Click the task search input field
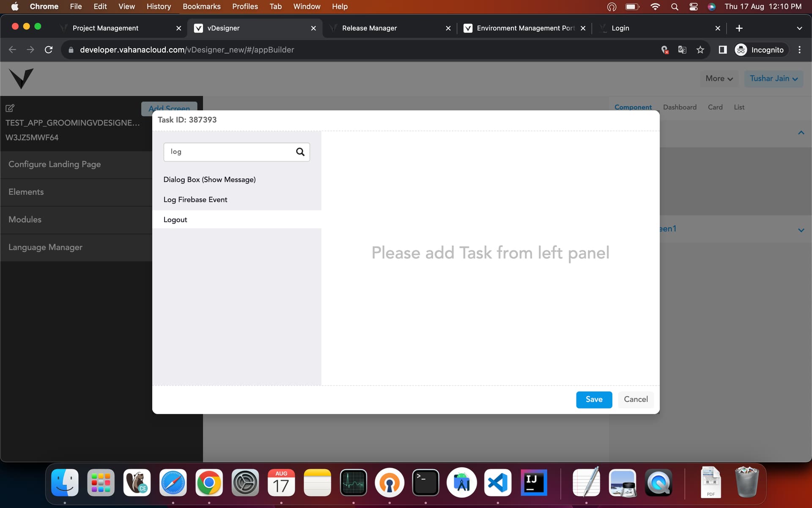Viewport: 812px width, 508px height. 228,152
